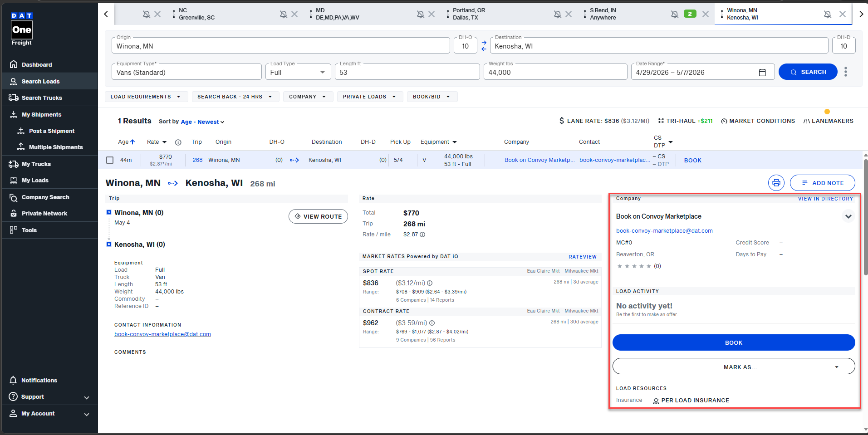Swap origin and destination arrows
Image resolution: width=868 pixels, height=435 pixels.
(x=484, y=46)
